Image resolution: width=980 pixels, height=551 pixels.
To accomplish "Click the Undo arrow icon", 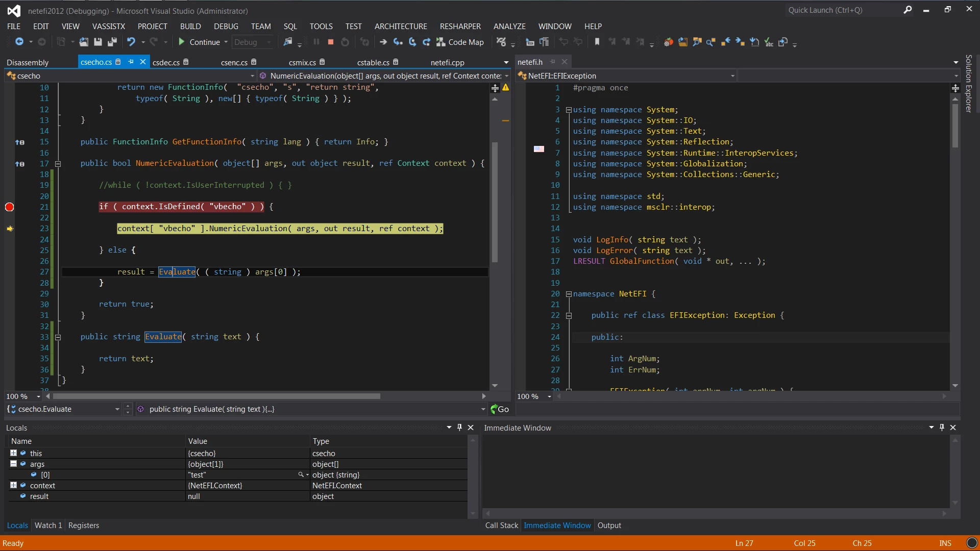I will [131, 42].
